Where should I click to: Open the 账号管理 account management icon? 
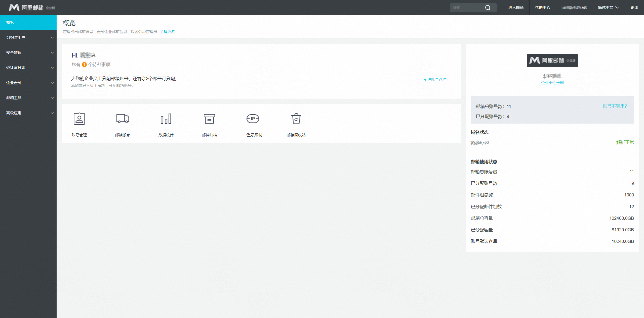tap(79, 119)
